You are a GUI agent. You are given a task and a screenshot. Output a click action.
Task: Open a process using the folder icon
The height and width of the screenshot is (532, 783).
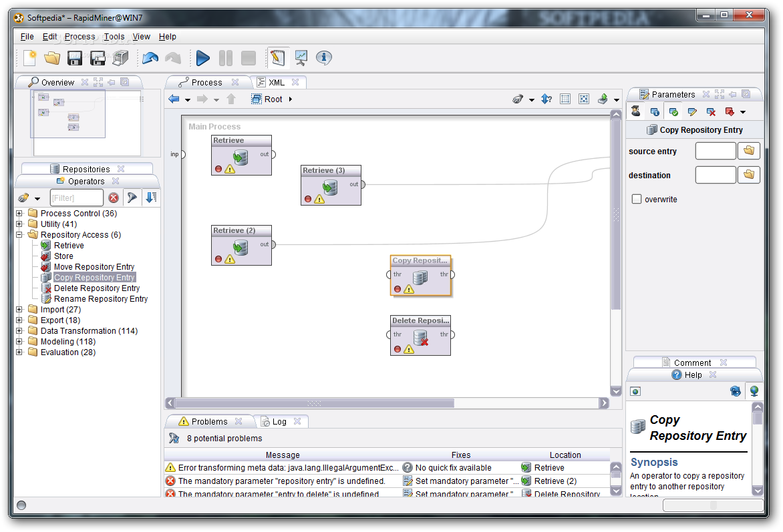[52, 58]
